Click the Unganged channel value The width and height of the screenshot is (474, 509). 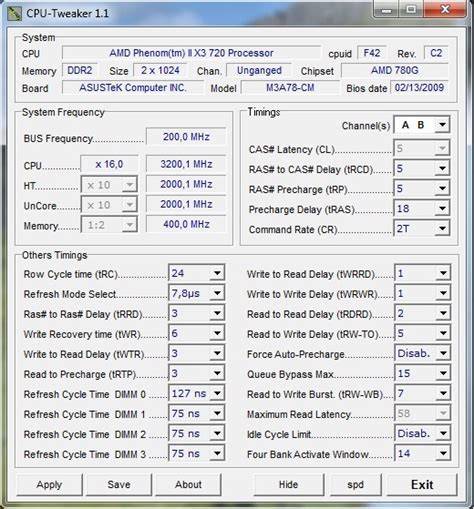click(259, 70)
